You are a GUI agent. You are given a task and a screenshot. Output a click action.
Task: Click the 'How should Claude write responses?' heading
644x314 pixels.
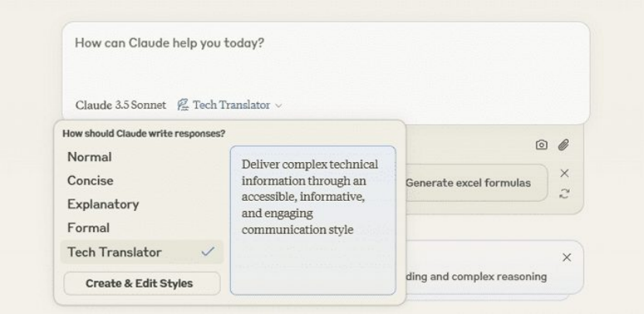pyautogui.click(x=143, y=133)
